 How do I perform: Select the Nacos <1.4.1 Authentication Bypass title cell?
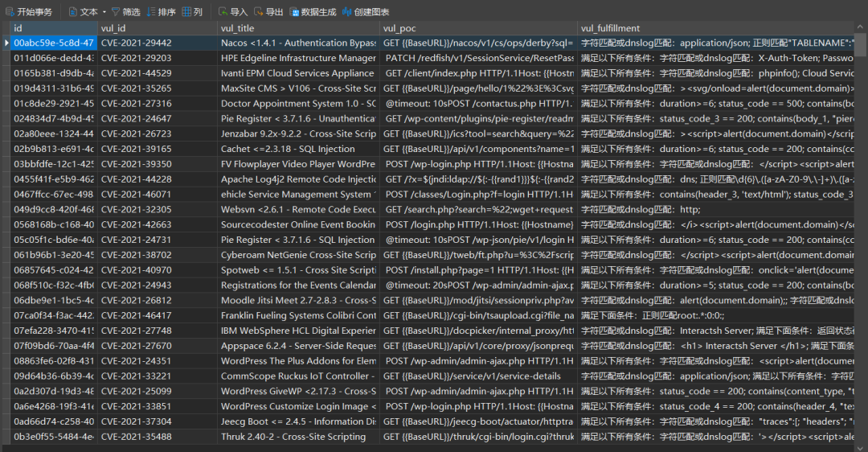click(298, 43)
